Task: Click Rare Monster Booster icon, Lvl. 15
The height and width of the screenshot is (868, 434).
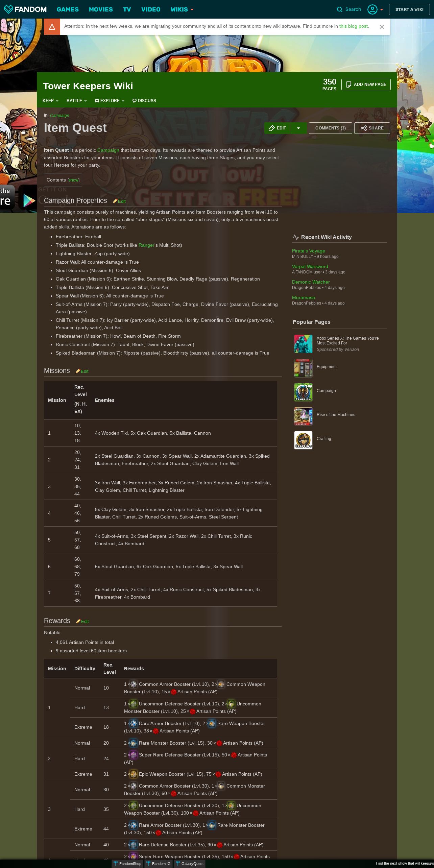Action: tap(134, 743)
